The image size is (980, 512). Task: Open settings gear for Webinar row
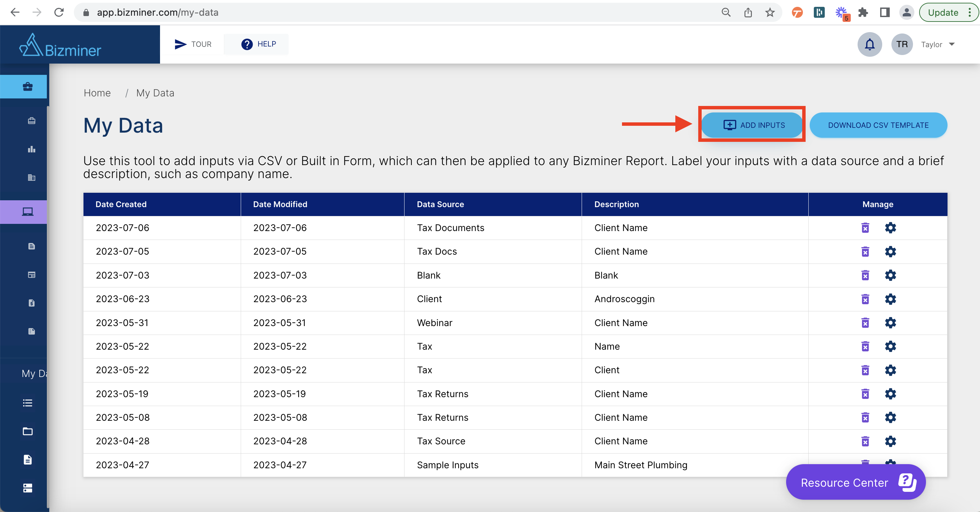coord(890,323)
